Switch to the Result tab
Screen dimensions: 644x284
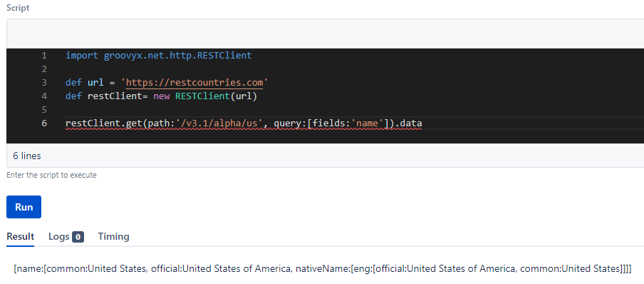pyautogui.click(x=21, y=237)
